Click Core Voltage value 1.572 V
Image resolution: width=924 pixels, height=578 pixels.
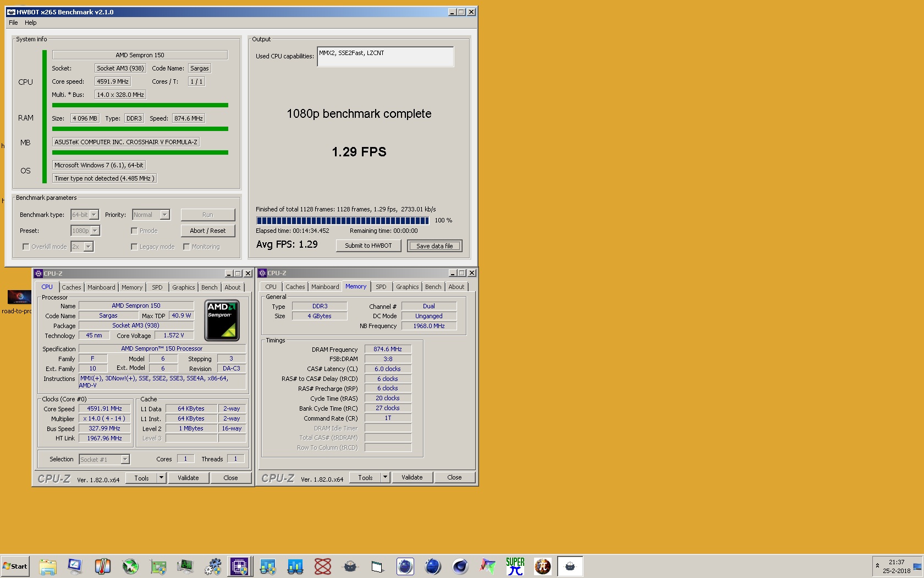tap(174, 335)
